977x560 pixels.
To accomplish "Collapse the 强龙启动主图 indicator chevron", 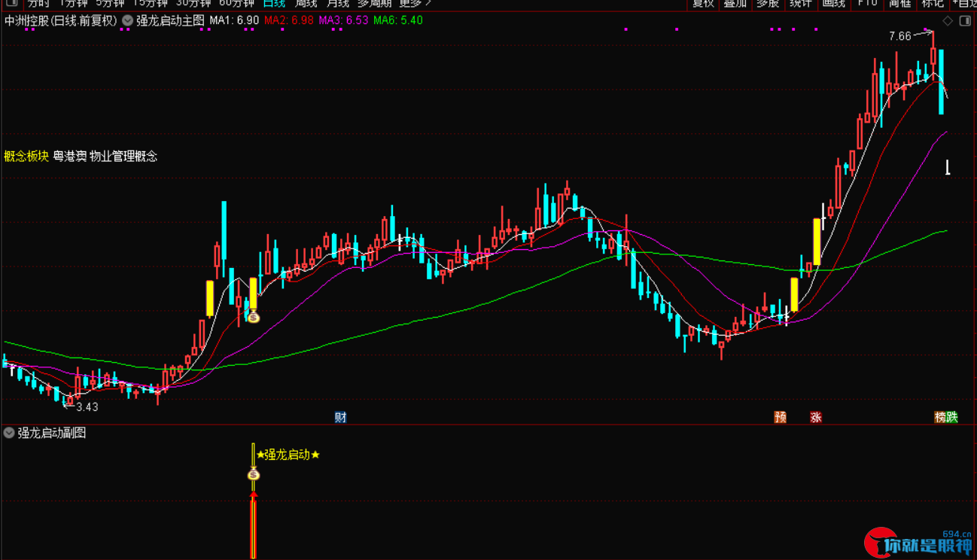I will [127, 21].
